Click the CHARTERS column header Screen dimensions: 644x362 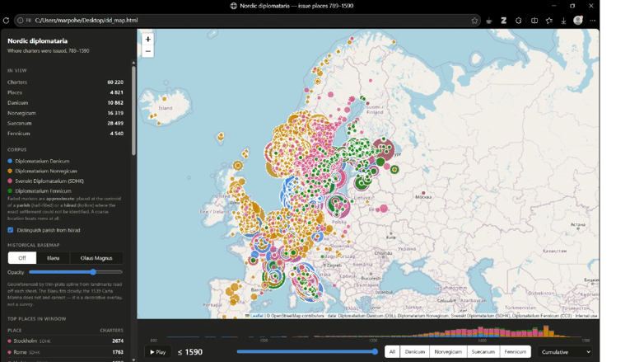[112, 331]
